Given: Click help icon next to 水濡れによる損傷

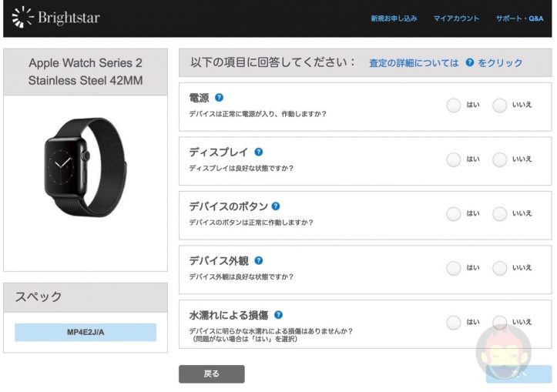Looking at the screenshot, I should click(278, 315).
